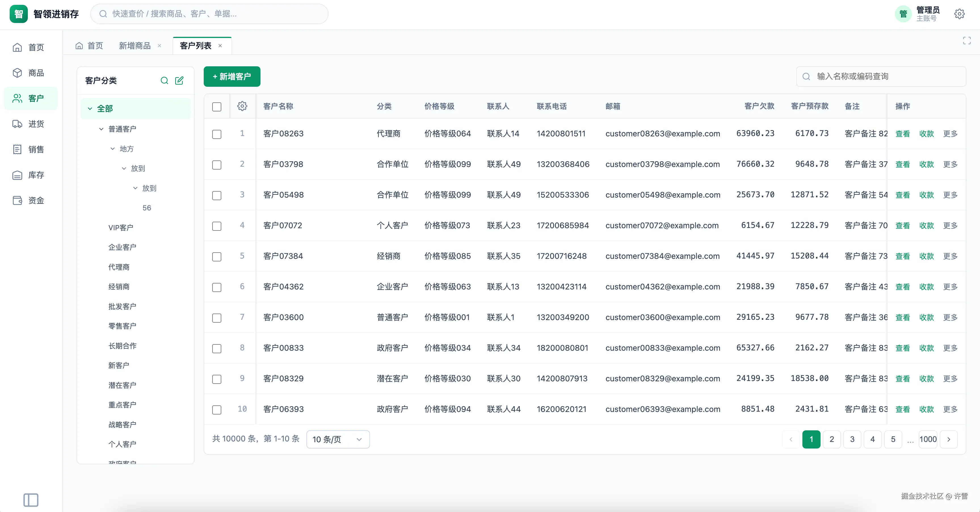Select the VIP客户 category
Viewport: 980px width, 512px height.
(121, 227)
